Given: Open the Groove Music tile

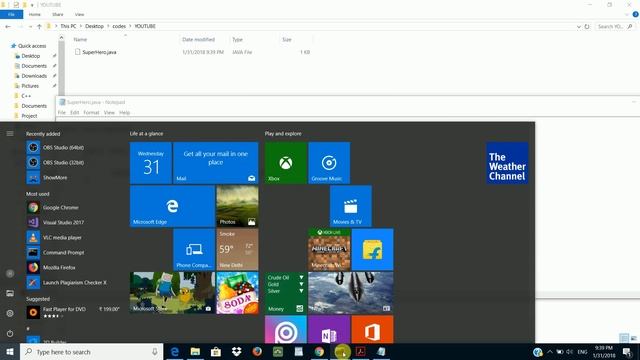Looking at the screenshot, I should pos(329,163).
